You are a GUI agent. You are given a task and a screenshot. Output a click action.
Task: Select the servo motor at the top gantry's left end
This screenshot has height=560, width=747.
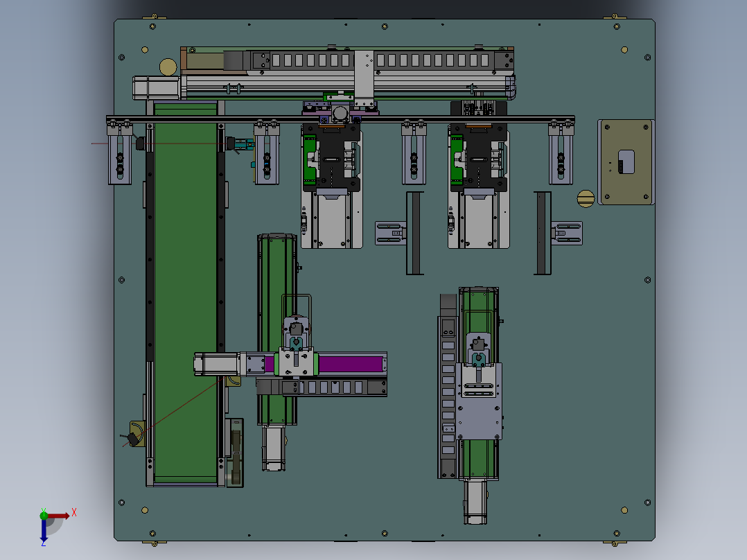pos(157,88)
